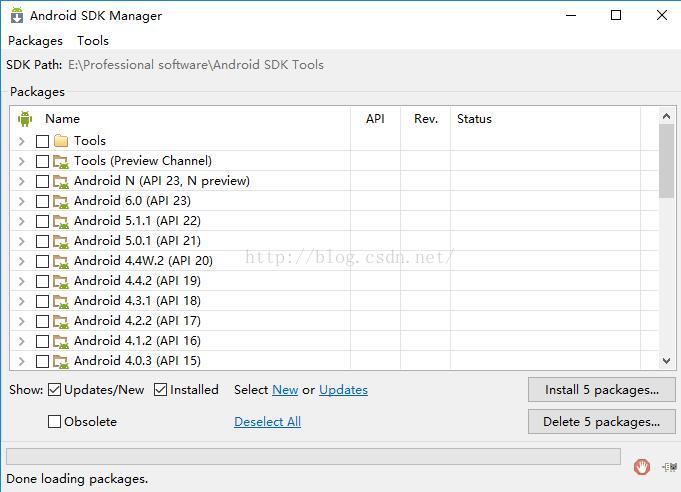The width and height of the screenshot is (681, 492).
Task: Check the Android 6.0 (API 23) checkbox
Action: coord(42,201)
